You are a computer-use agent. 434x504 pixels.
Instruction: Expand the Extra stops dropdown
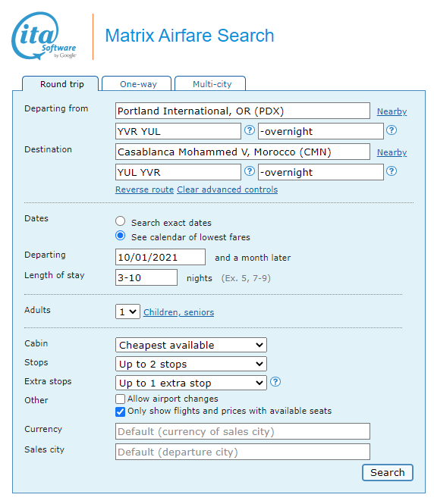click(191, 383)
